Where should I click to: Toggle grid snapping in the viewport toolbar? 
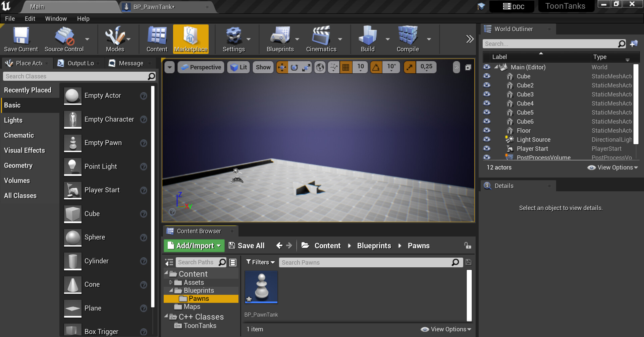coord(346,67)
